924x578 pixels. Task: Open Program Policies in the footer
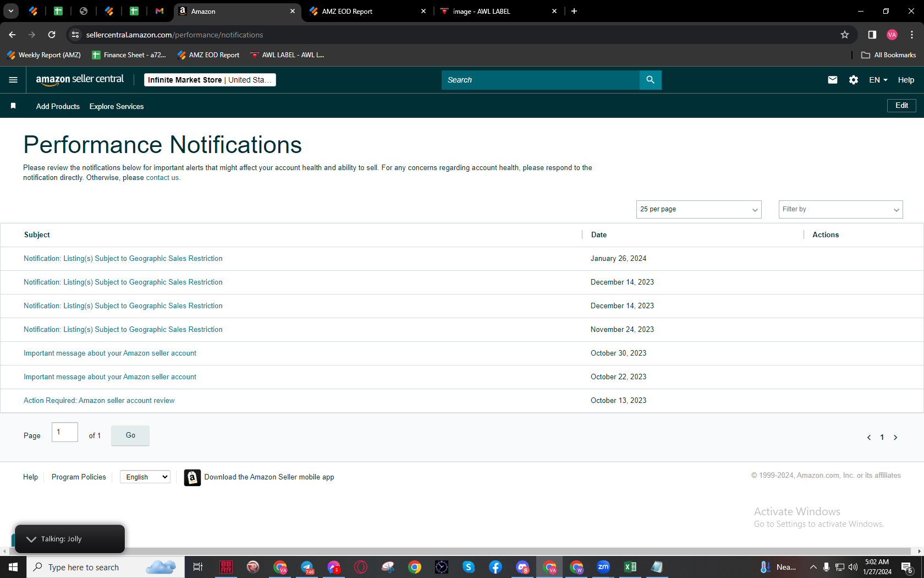click(79, 477)
